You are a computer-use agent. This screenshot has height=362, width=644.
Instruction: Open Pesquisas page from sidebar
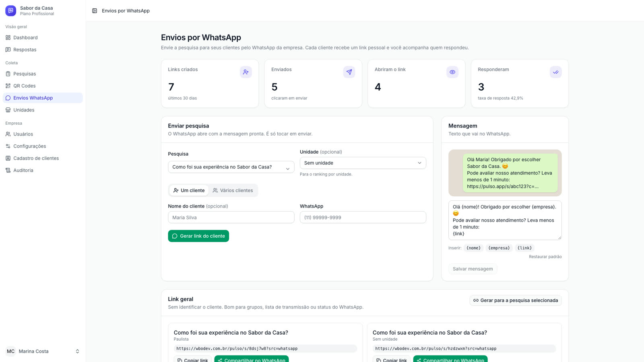tap(43, 74)
